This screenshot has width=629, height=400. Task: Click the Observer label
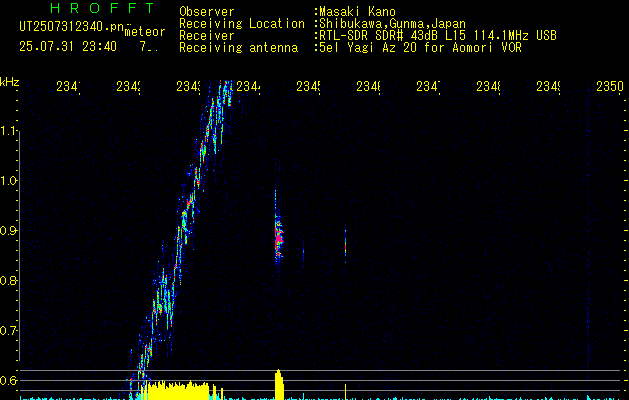point(207,12)
